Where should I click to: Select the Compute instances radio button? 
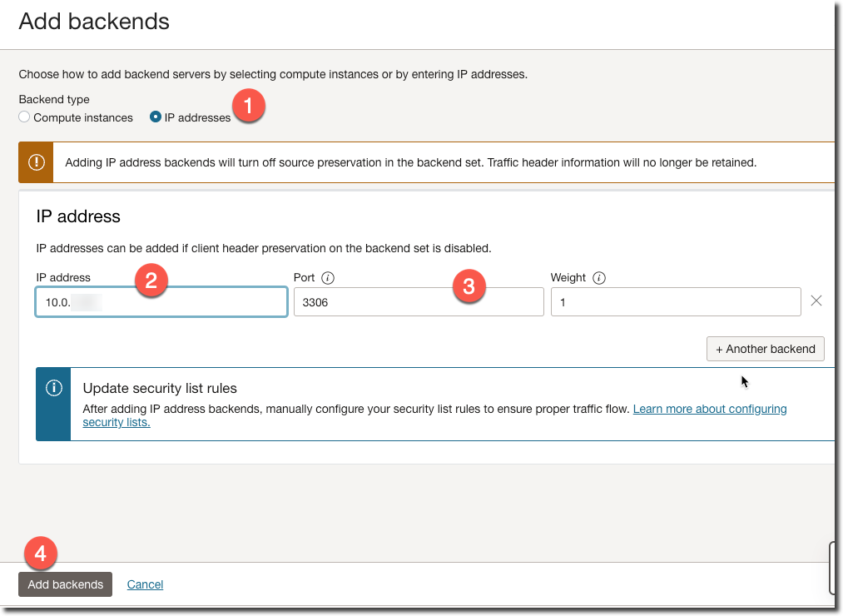[23, 117]
